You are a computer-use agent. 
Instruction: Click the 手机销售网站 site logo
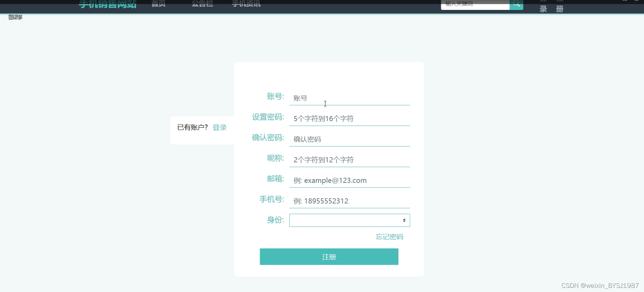point(108,4)
